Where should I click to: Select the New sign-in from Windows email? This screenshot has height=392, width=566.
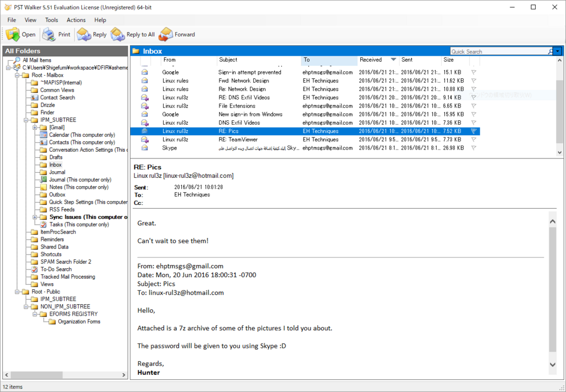pos(305,114)
